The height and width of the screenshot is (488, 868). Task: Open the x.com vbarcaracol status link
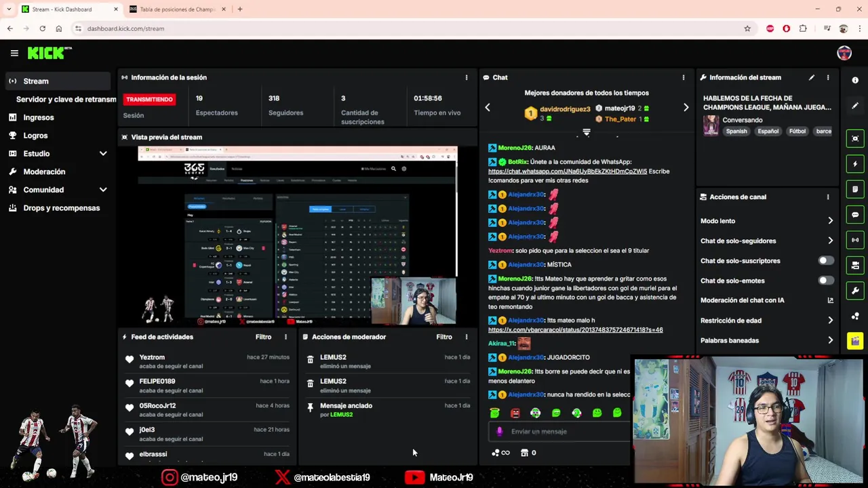(575, 330)
